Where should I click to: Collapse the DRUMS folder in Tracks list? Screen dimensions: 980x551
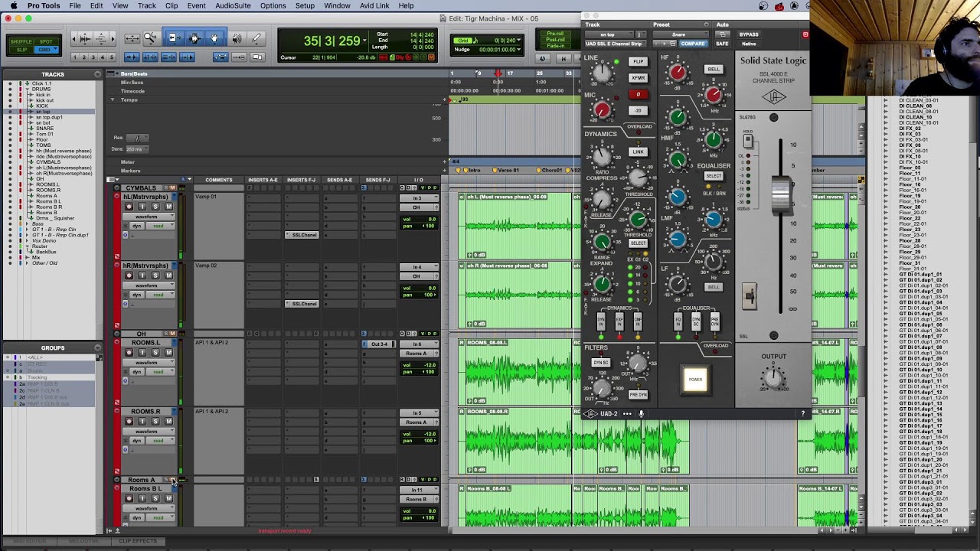tap(28, 90)
